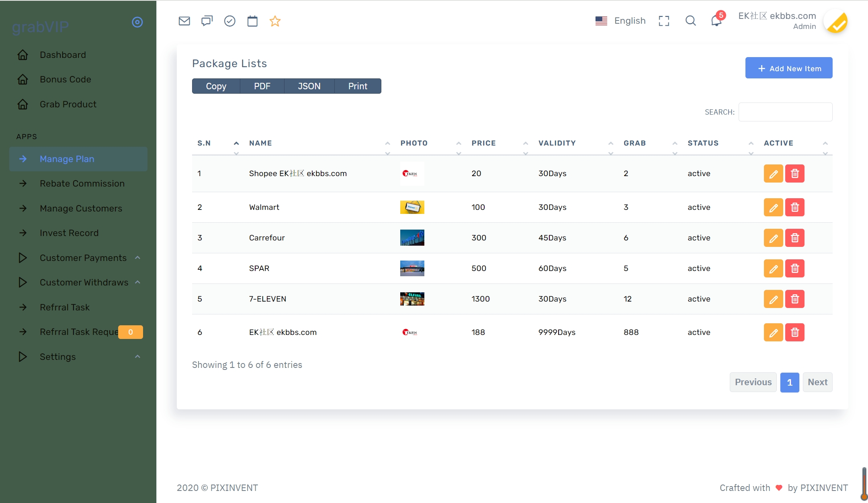868x503 pixels.
Task: Expand the Settings menu
Action: [78, 357]
